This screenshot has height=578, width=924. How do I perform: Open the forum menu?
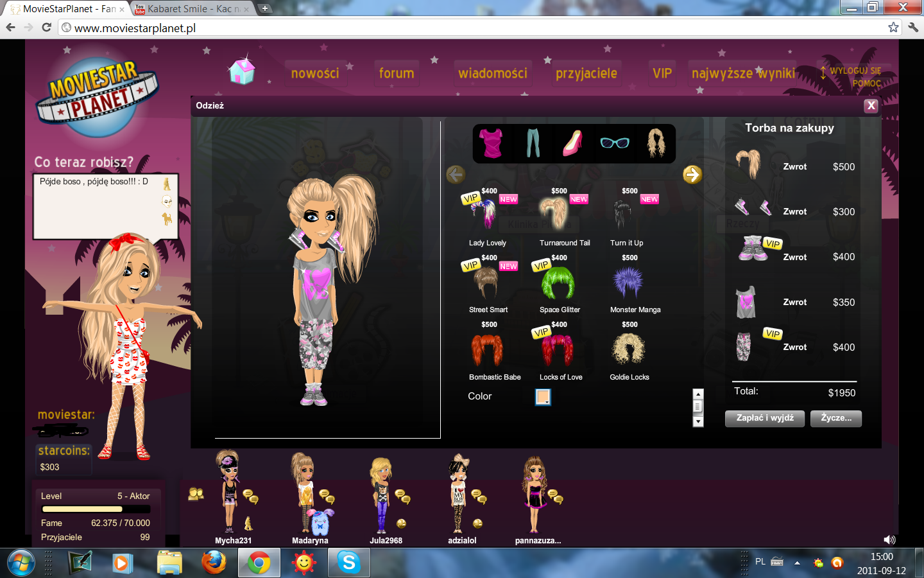click(397, 73)
